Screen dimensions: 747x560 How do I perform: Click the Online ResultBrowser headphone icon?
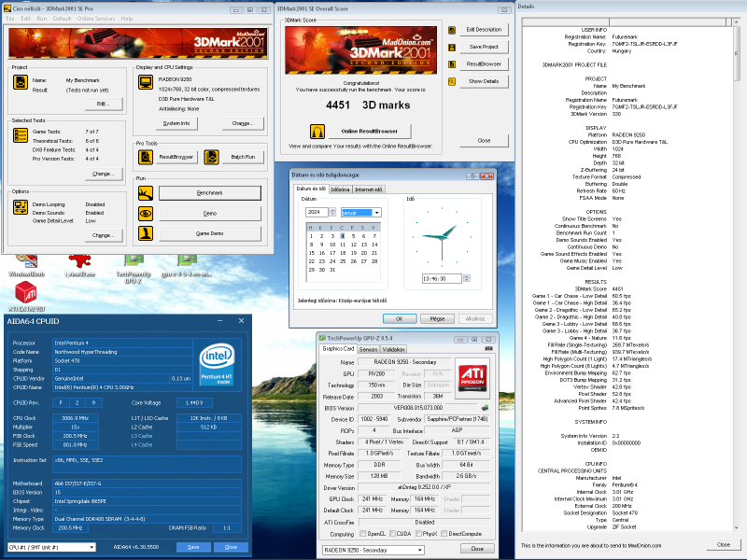pyautogui.click(x=317, y=131)
